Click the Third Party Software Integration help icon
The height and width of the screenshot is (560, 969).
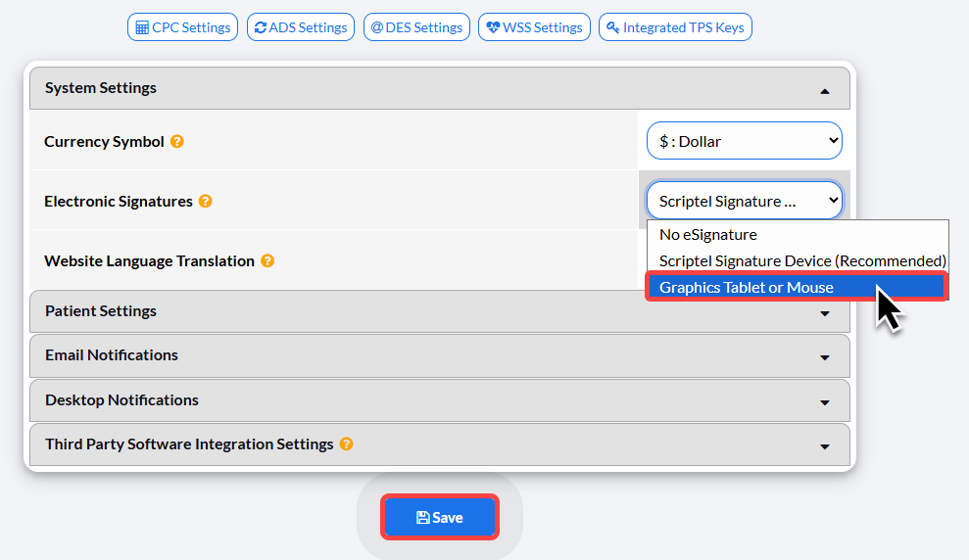[346, 443]
